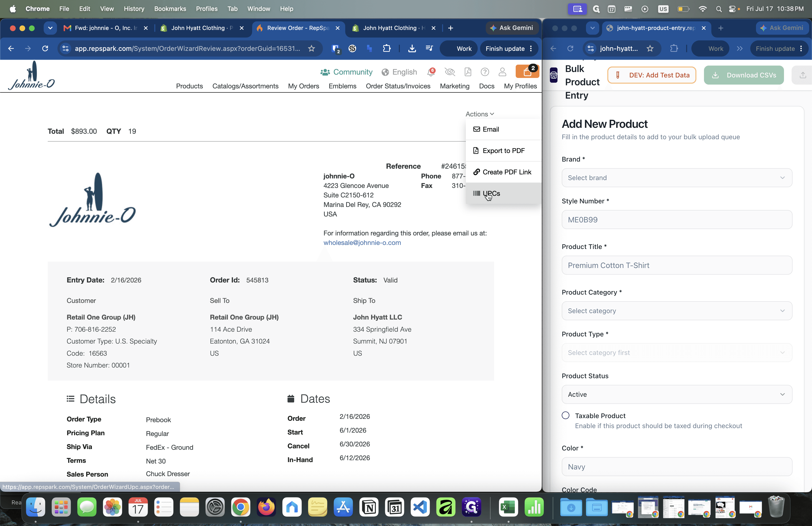Open the Bulk Product Entry app logo icon
Viewport: 812px width, 526px height.
pyautogui.click(x=553, y=75)
